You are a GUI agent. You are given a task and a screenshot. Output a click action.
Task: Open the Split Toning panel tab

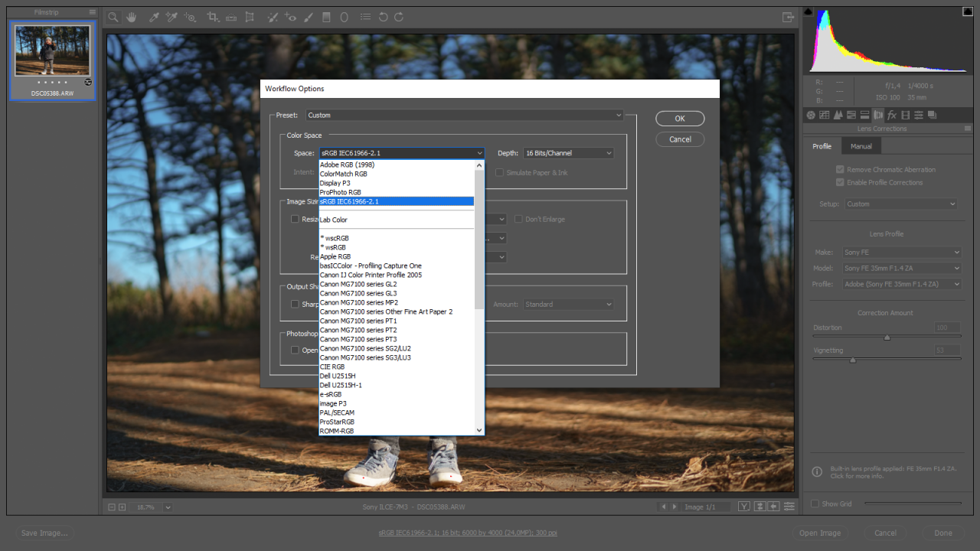click(x=864, y=115)
